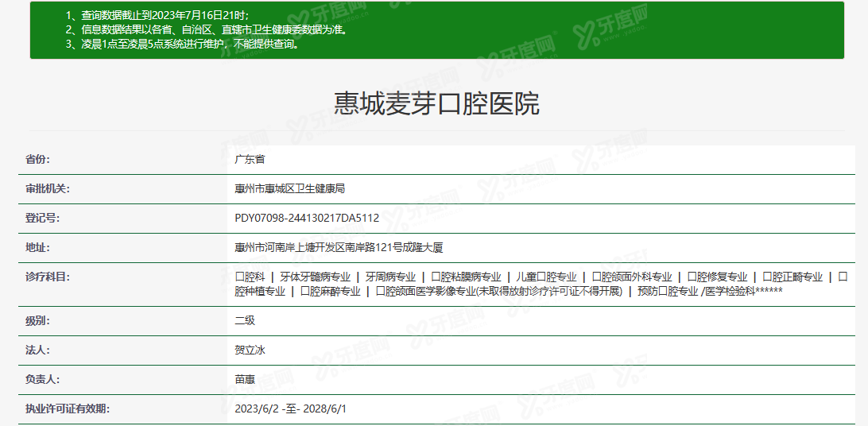Click the 法人 label
868x426 pixels.
tap(37, 350)
